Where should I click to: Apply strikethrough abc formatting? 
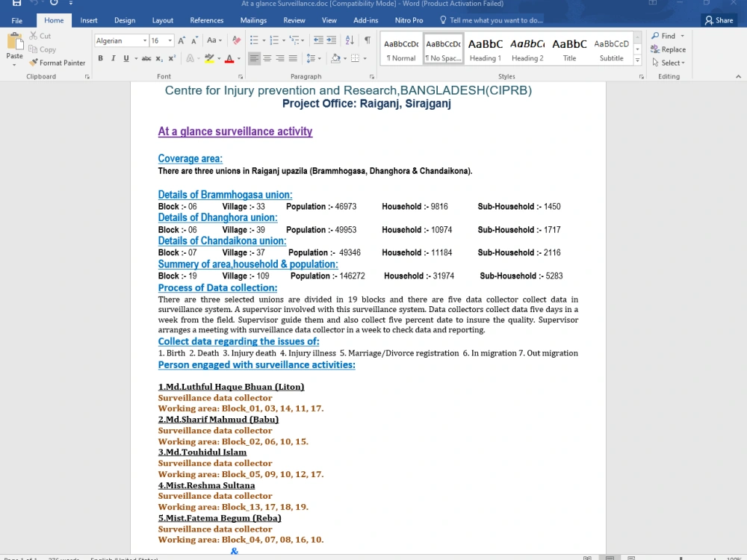(146, 58)
